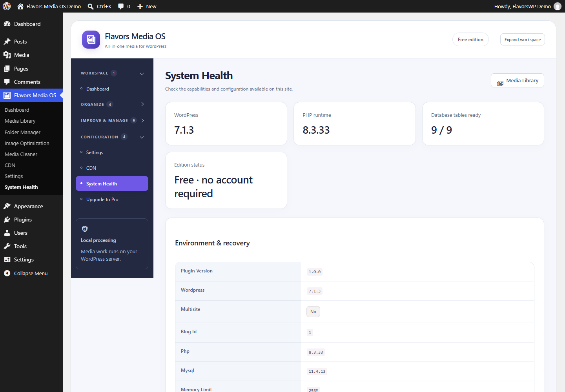Open Folder Manager in WP submenu

click(22, 132)
